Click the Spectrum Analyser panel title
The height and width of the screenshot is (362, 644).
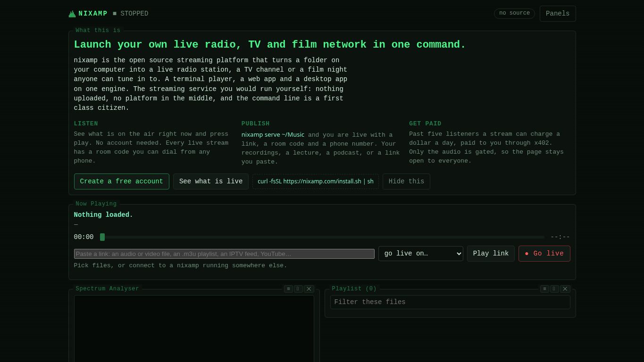coord(107,288)
